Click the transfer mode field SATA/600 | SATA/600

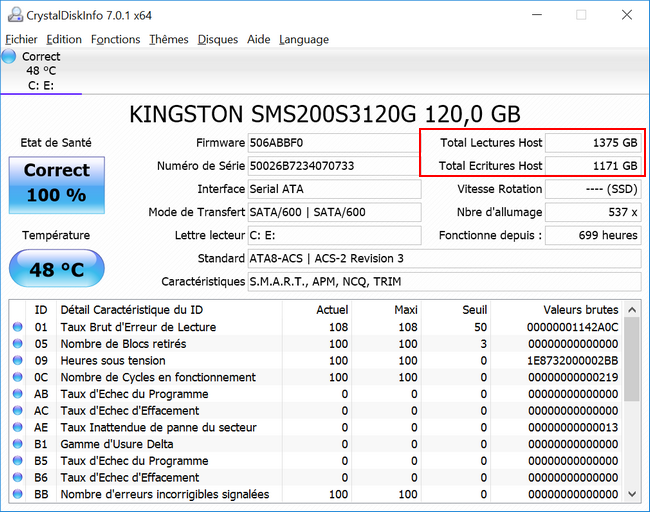(334, 212)
